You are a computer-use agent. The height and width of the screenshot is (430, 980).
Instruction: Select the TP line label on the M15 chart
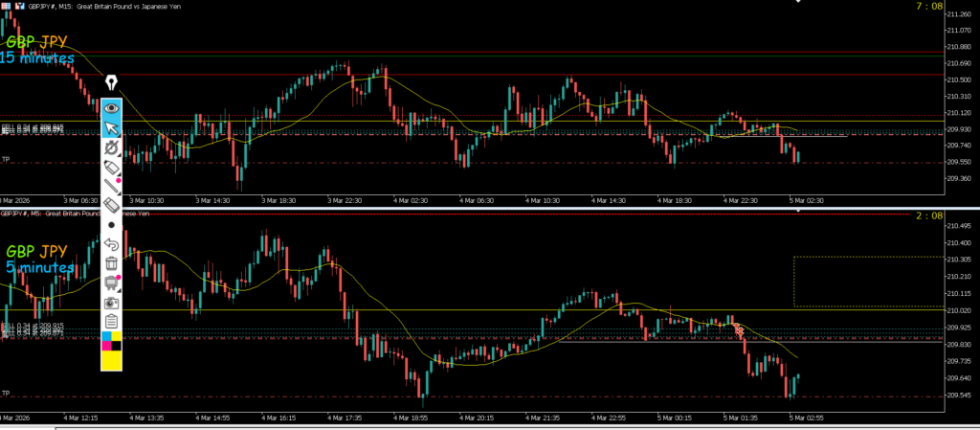6,159
